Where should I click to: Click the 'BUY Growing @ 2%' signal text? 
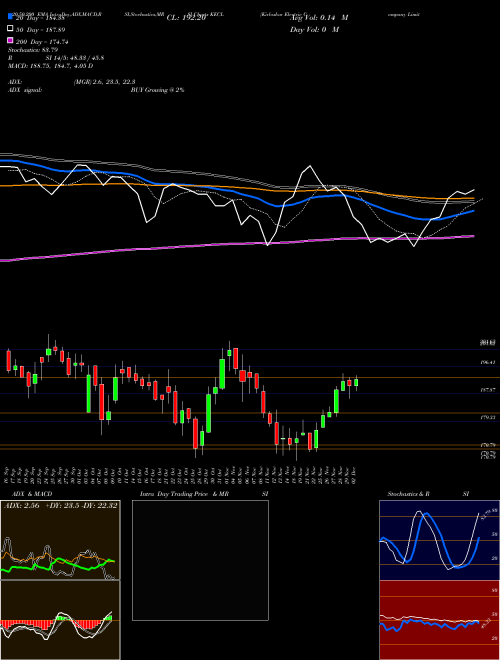pos(157,90)
